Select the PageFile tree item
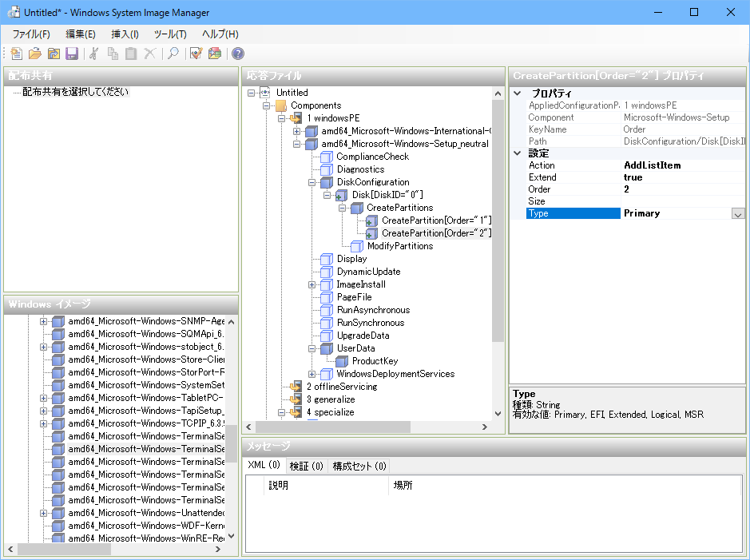The image size is (750, 560). coord(354,297)
